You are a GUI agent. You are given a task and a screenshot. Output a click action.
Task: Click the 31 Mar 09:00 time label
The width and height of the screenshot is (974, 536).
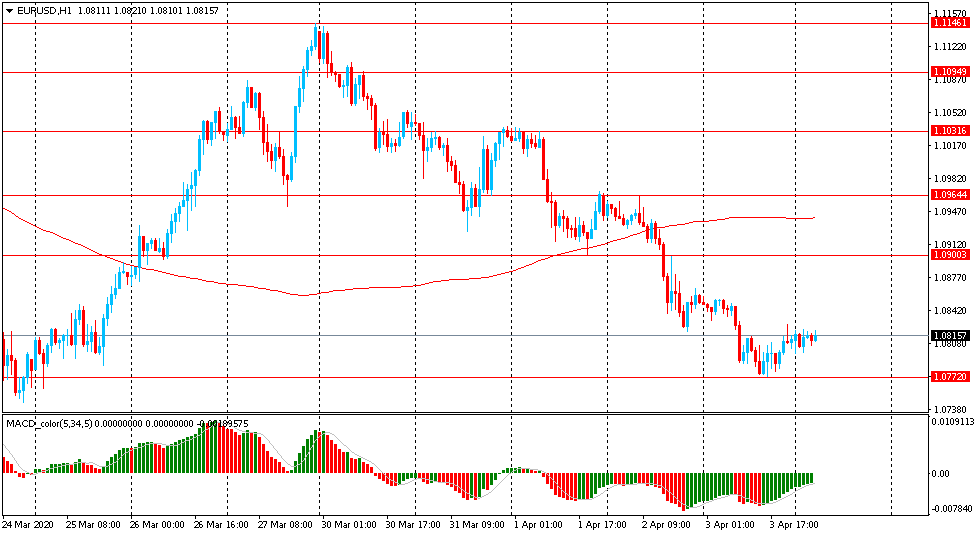tap(477, 524)
